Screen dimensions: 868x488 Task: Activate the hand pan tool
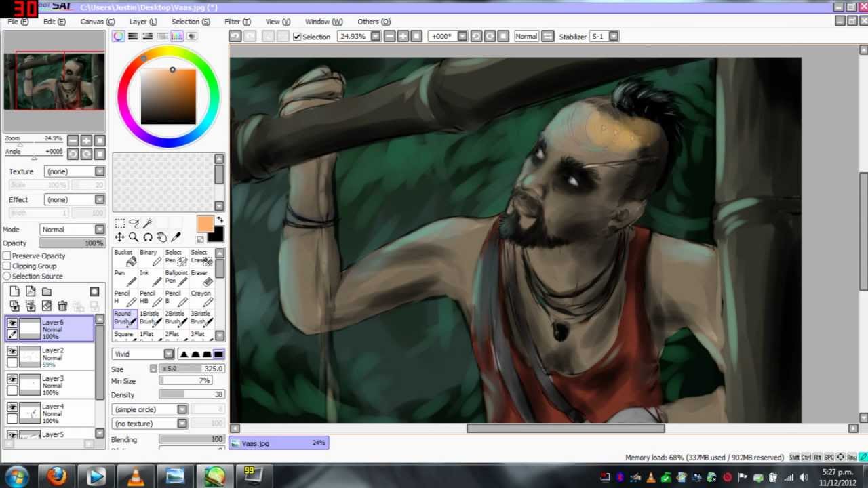point(162,237)
